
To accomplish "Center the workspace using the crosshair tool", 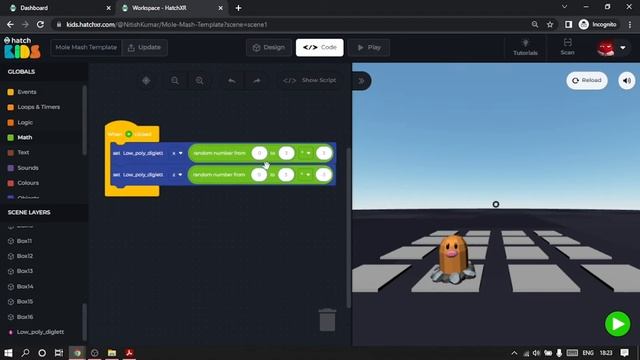I will (x=146, y=81).
